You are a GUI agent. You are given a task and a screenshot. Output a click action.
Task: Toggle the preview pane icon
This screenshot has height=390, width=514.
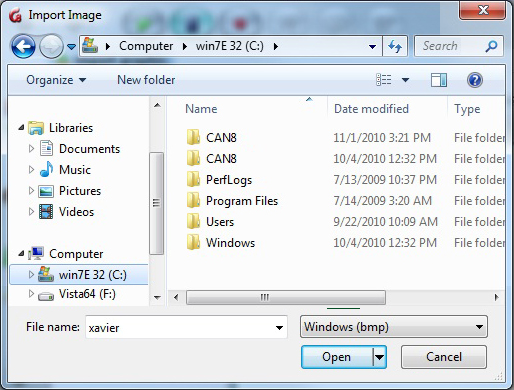[x=439, y=80]
